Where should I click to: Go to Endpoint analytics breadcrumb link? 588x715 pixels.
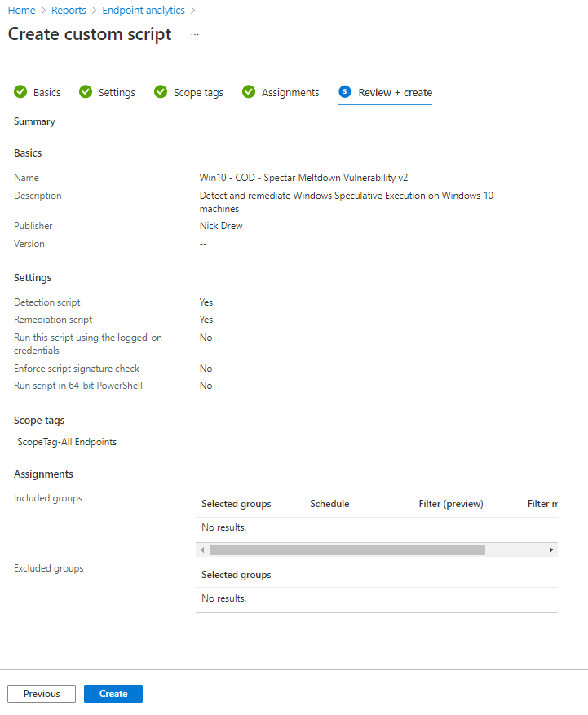pos(144,11)
